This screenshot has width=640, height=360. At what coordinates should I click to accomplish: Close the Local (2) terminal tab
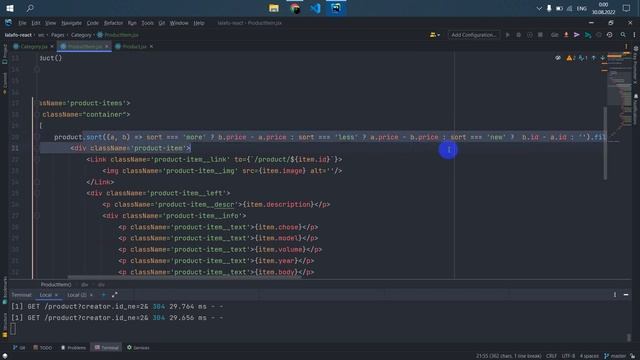coord(91,295)
